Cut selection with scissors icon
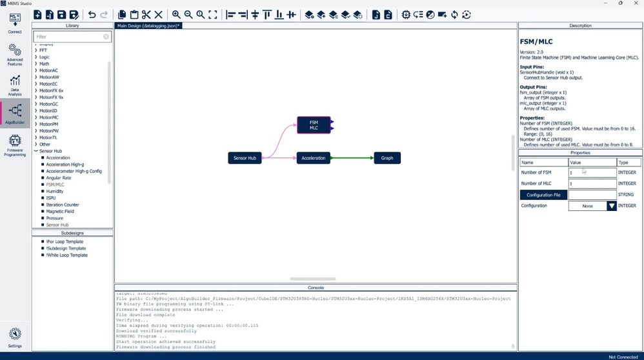Viewport: 644px width, 360px height. [146, 15]
